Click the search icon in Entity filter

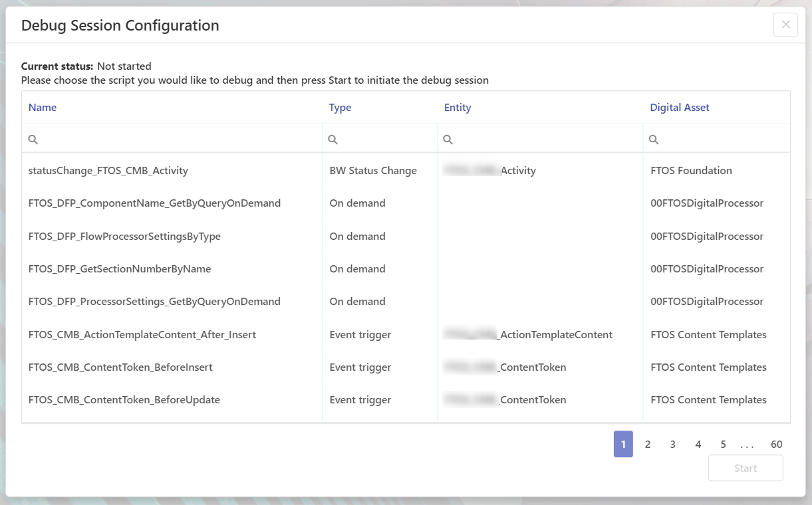coord(448,140)
